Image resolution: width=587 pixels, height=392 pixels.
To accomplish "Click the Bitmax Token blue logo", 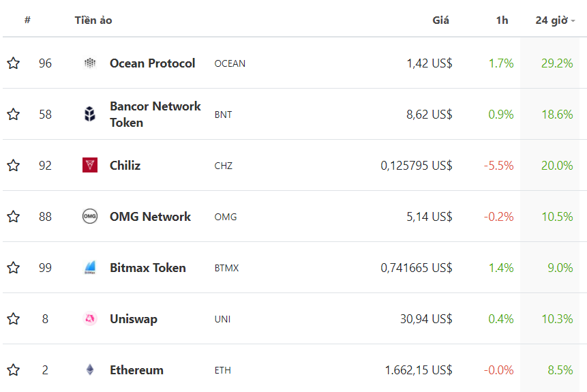I will [90, 267].
